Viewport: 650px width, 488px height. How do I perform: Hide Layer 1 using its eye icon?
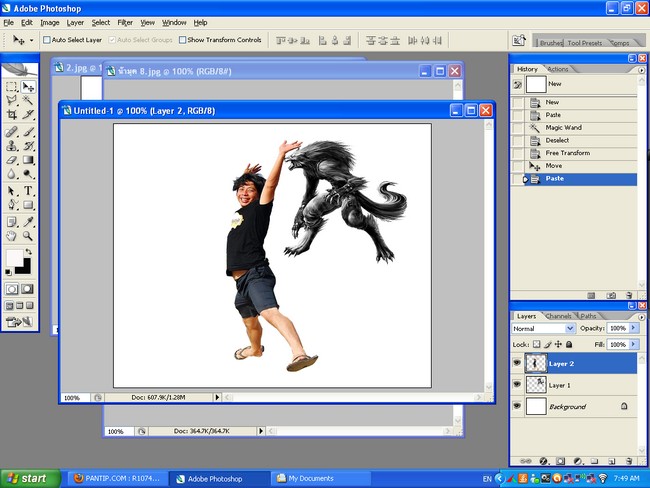point(517,384)
